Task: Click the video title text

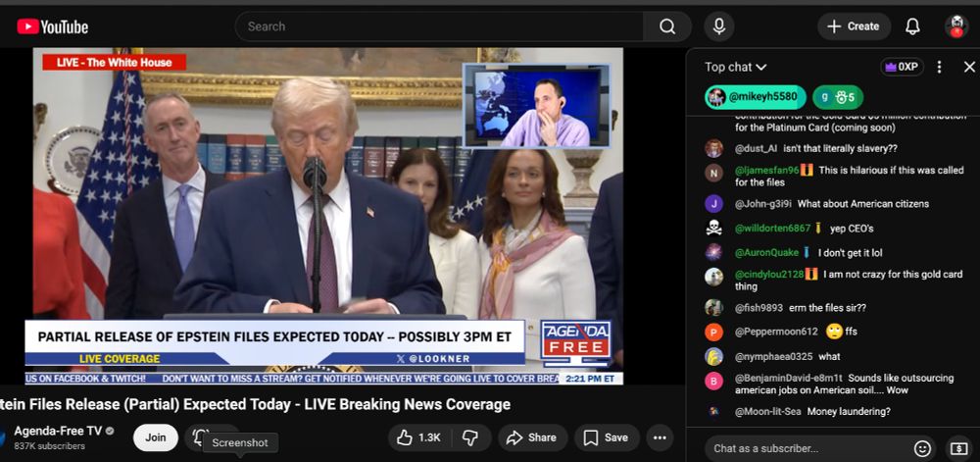Action: 255,404
